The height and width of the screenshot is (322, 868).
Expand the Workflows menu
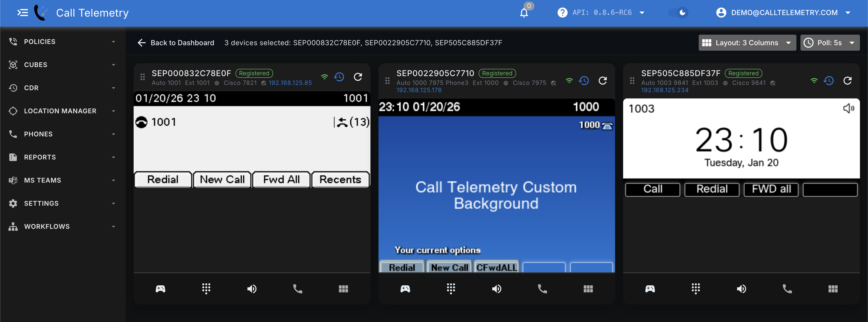tap(63, 227)
